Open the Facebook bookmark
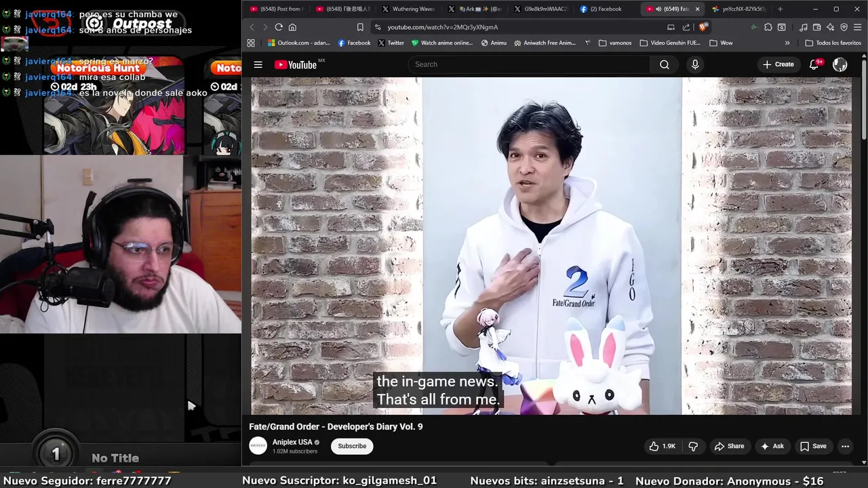Screen dimensions: 868x488 point(354,43)
